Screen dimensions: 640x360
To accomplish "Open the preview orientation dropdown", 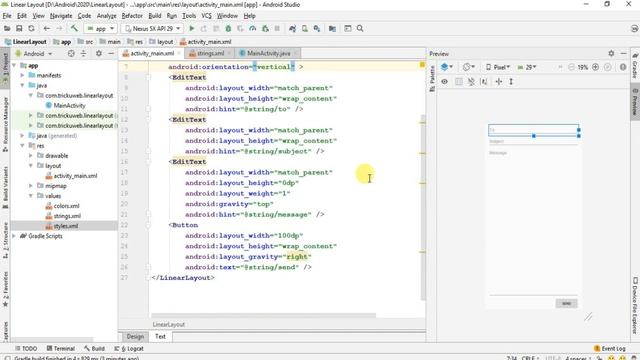I will (469, 67).
